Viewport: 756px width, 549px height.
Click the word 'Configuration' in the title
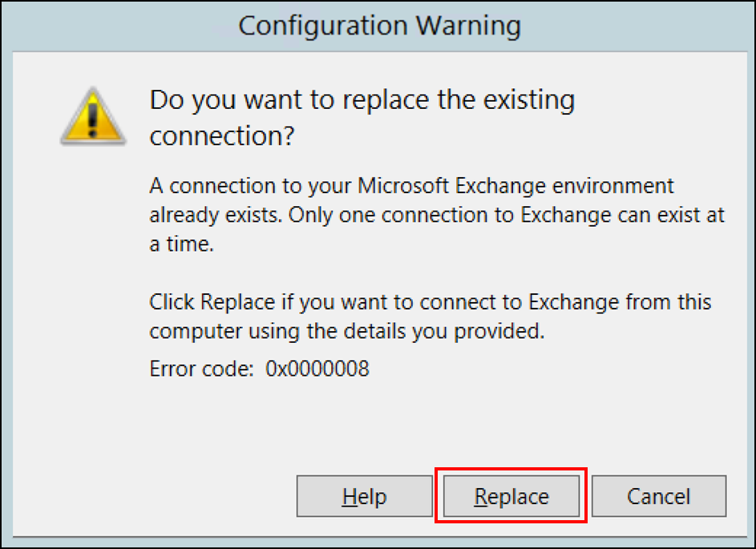[323, 26]
